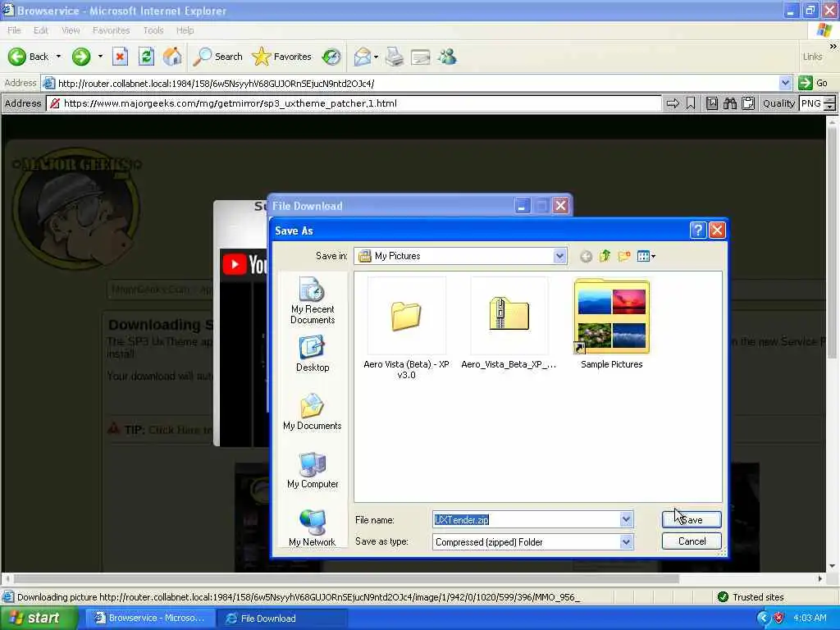Open the View menu
This screenshot has height=630, width=840.
(x=71, y=30)
